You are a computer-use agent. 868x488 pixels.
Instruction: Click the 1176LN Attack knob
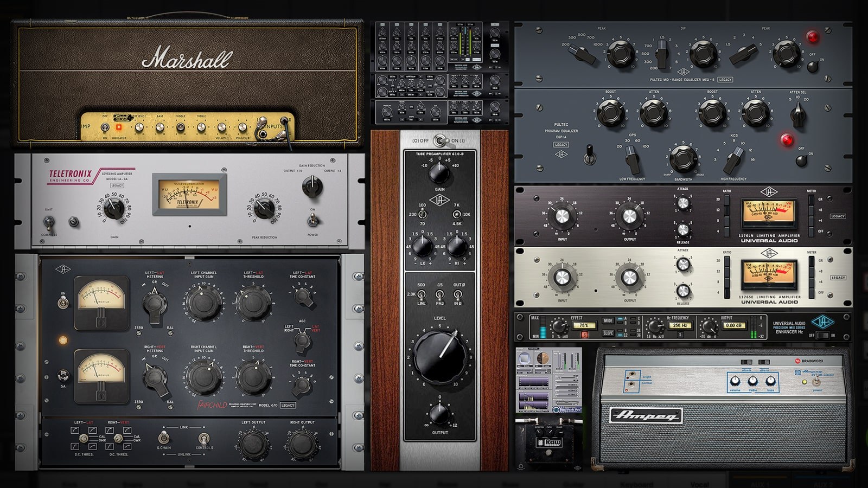[x=683, y=203]
